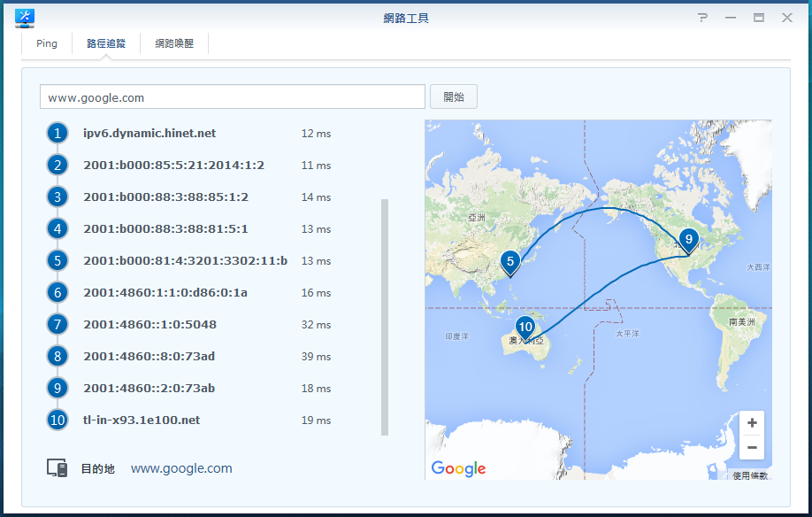Select ipv6.dynamic.hinet.net hop entry
The image size is (812, 517).
pos(149,133)
